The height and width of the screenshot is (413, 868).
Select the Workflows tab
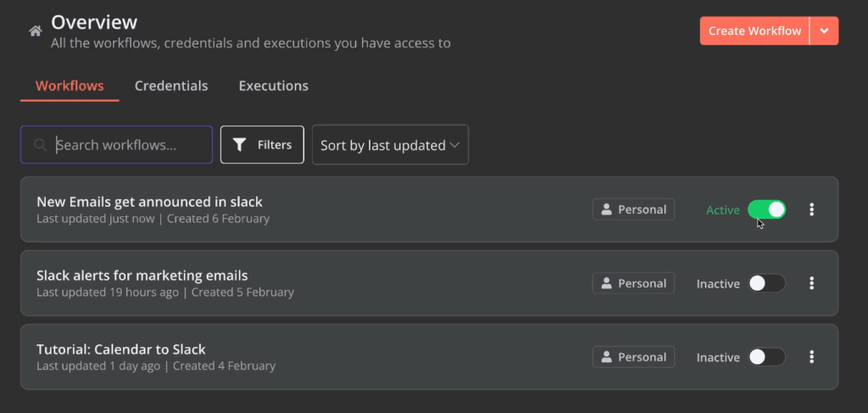pyautogui.click(x=70, y=86)
